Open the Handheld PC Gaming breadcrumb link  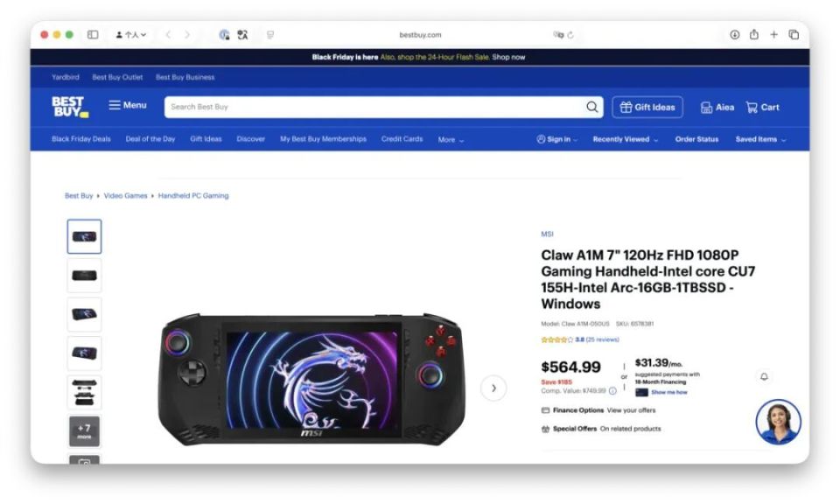(193, 195)
